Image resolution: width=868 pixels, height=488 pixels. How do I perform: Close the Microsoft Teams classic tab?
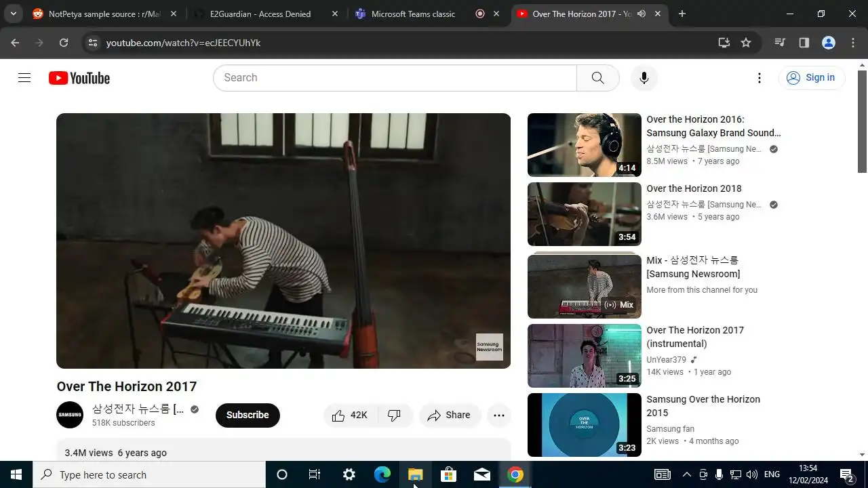(x=496, y=14)
